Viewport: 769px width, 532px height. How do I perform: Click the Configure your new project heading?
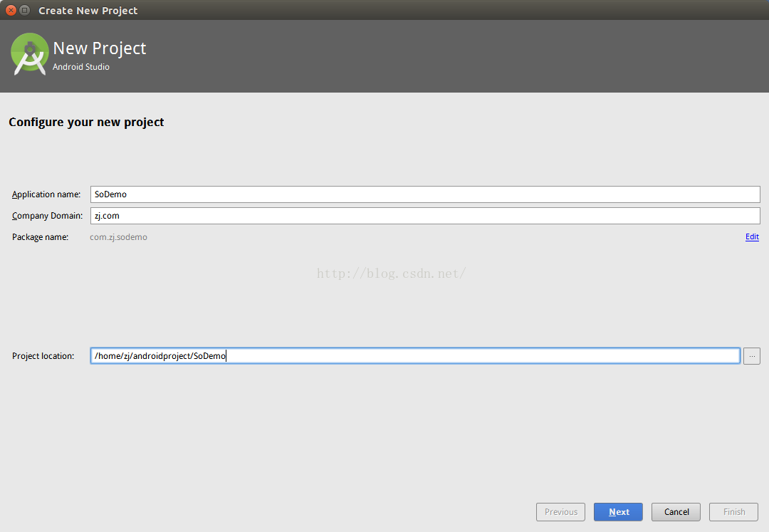tap(86, 122)
